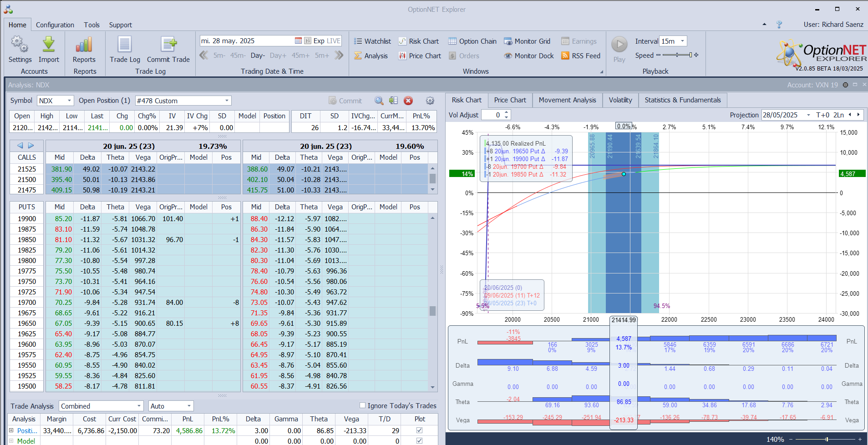This screenshot has width=868, height=445.
Task: Click the 2Ln lines button
Action: 838,115
